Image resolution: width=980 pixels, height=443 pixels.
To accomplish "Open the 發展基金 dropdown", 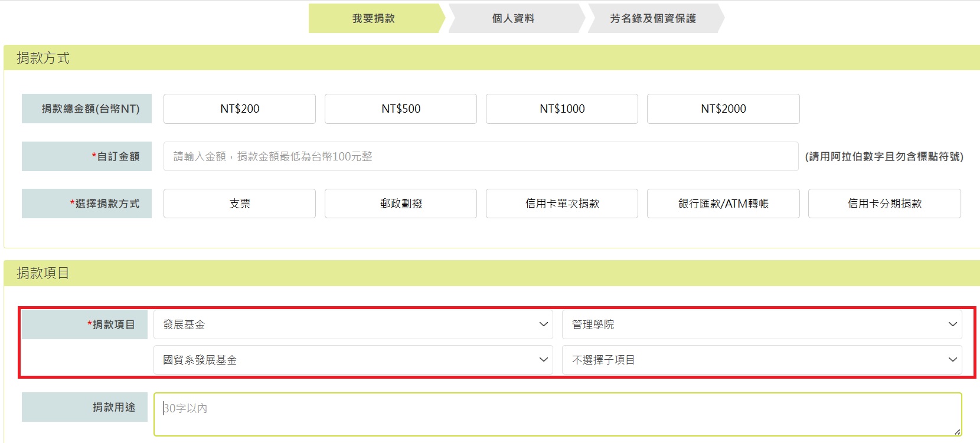I will tap(352, 324).
